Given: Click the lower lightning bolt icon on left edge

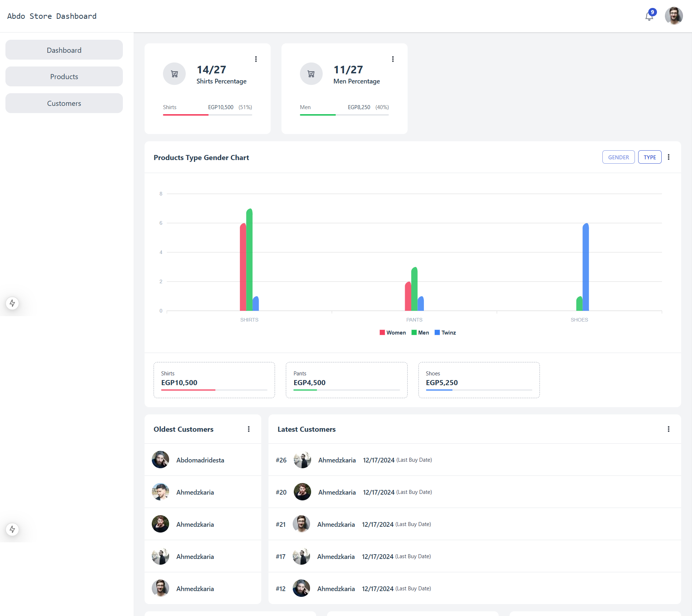Looking at the screenshot, I should [12, 530].
